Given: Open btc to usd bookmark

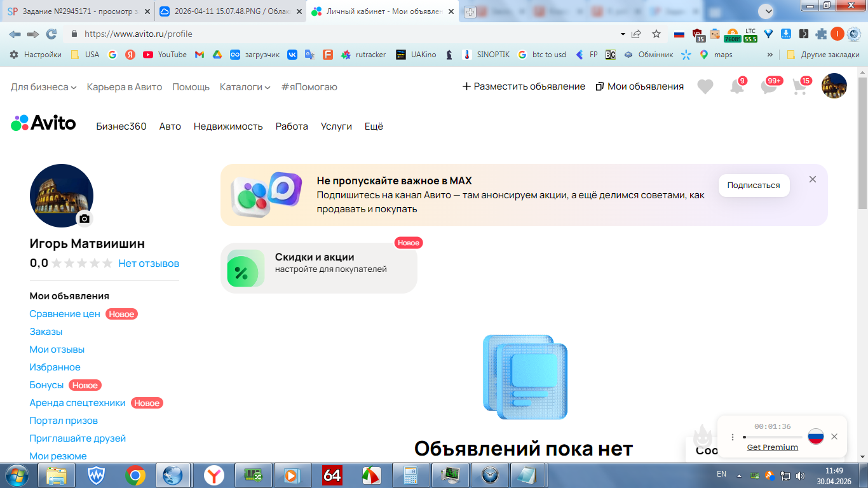Looking at the screenshot, I should (x=542, y=55).
